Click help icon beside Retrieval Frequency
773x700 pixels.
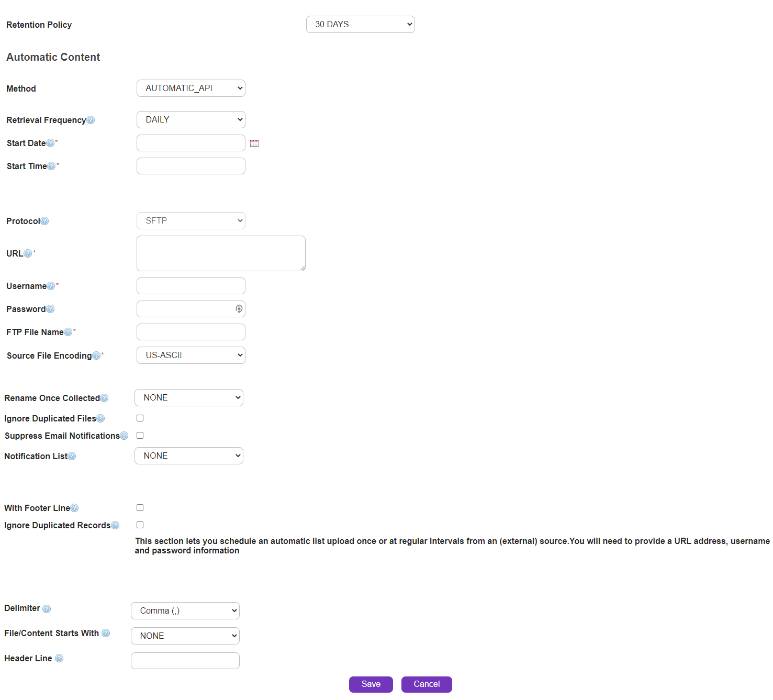pos(91,120)
